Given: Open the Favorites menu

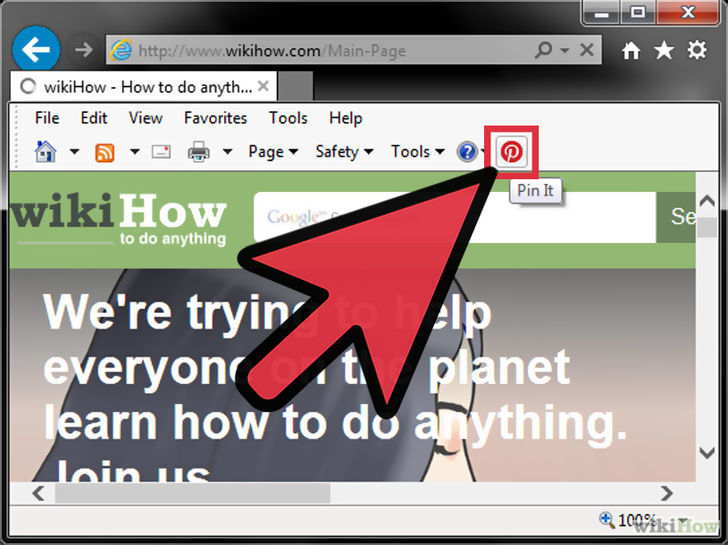Looking at the screenshot, I should pyautogui.click(x=215, y=118).
